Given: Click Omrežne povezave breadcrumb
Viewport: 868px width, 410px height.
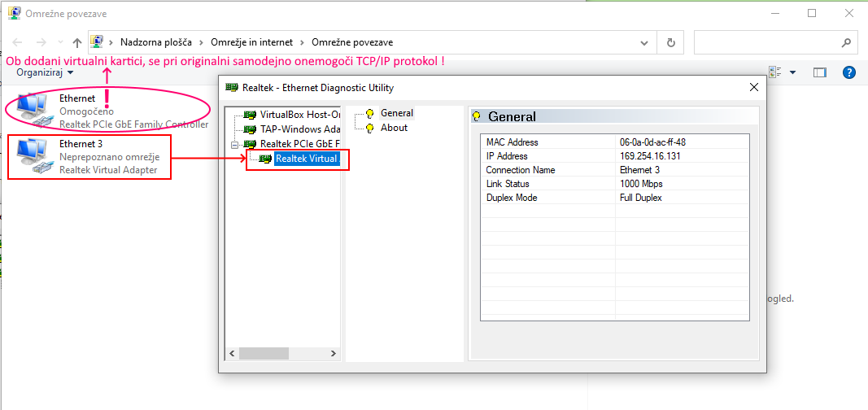Looking at the screenshot, I should (x=352, y=42).
